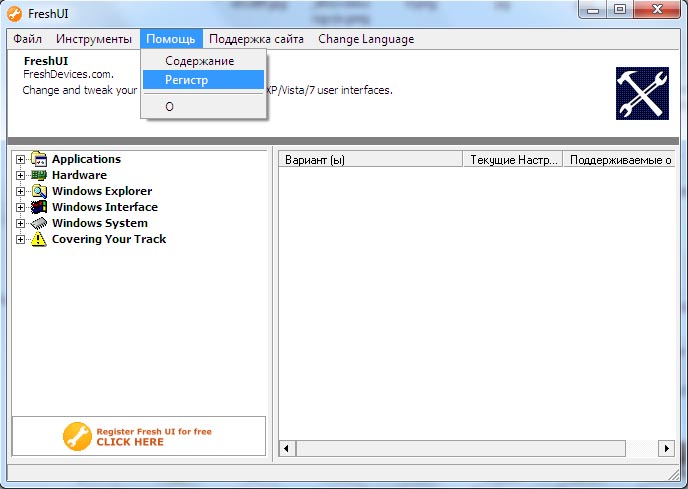The image size is (688, 489).
Task: Click the FreshUI title bar app icon
Action: click(x=14, y=14)
